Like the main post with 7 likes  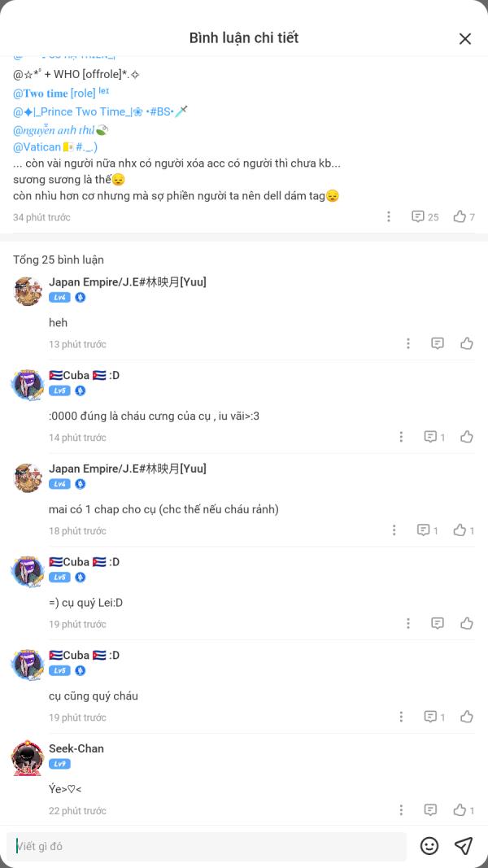464,217
